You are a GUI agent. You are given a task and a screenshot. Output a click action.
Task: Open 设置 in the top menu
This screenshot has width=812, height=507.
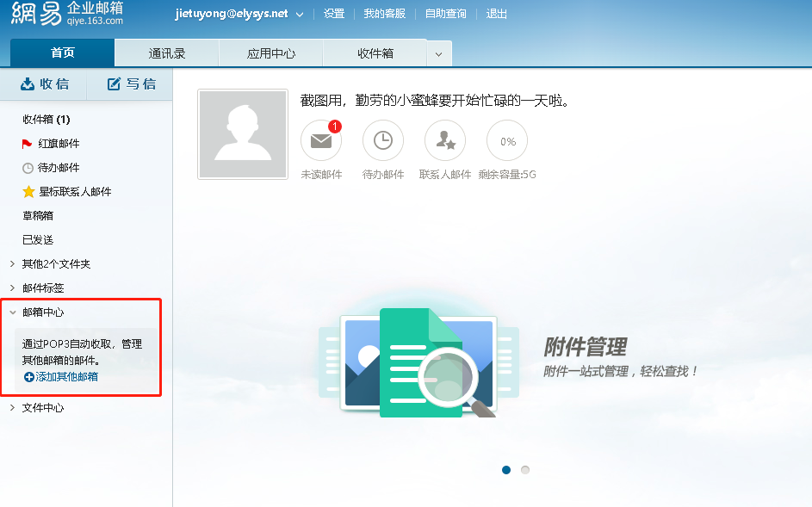[x=334, y=14]
